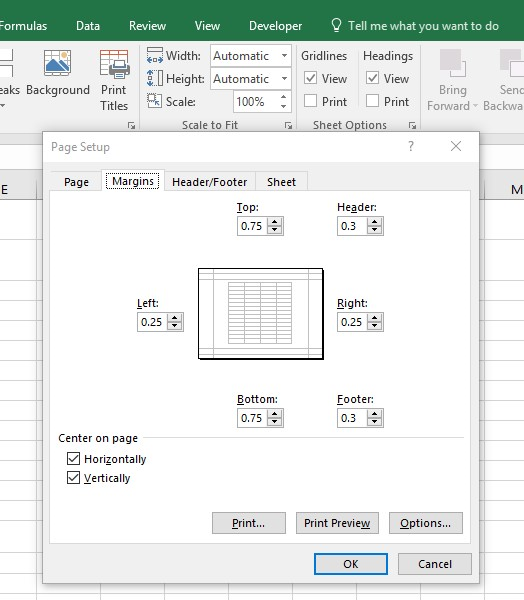Screen dimensions: 524x600
Task: Switch to the Page tab
Action: coord(76,182)
